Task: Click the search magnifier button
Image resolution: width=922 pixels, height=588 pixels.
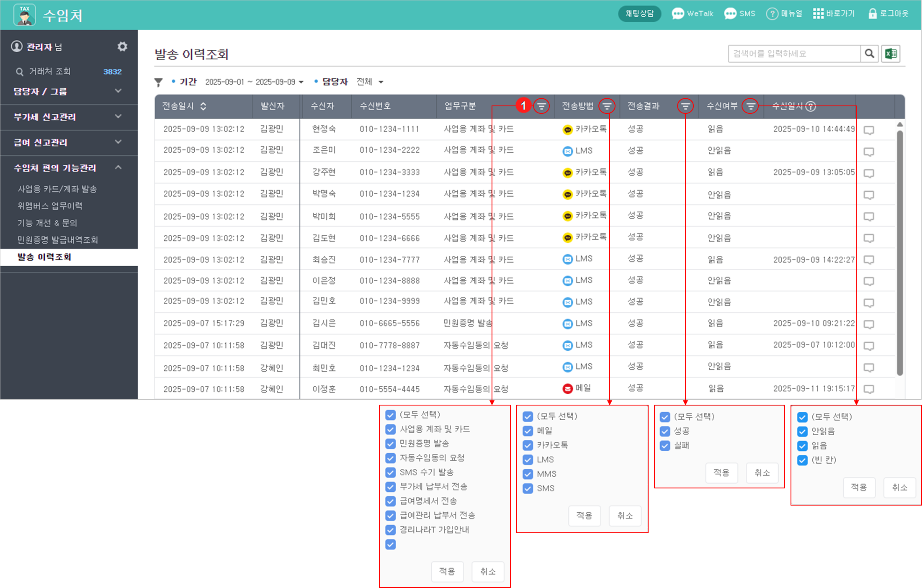Action: pos(869,54)
